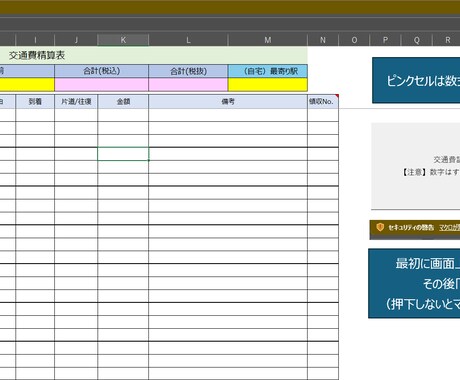Viewport: 460px width, 380px height.
Task: Click the 片道/往復 table header
Action: (76, 102)
